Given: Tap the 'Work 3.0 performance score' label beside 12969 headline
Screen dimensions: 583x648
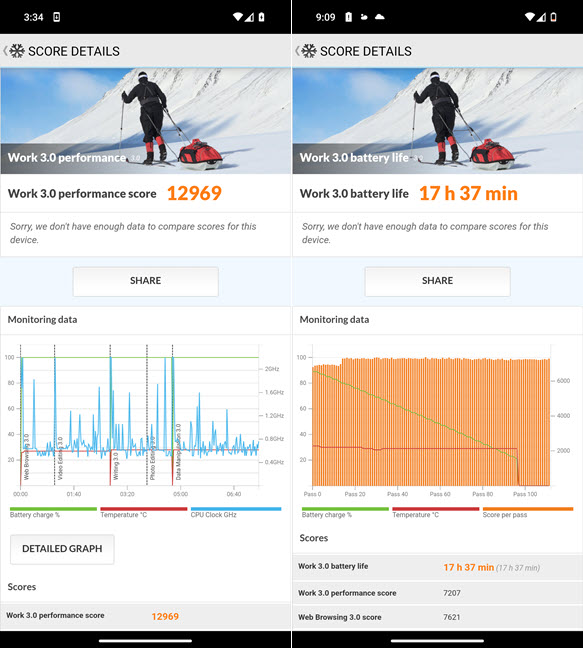Looking at the screenshot, I should pos(82,194).
